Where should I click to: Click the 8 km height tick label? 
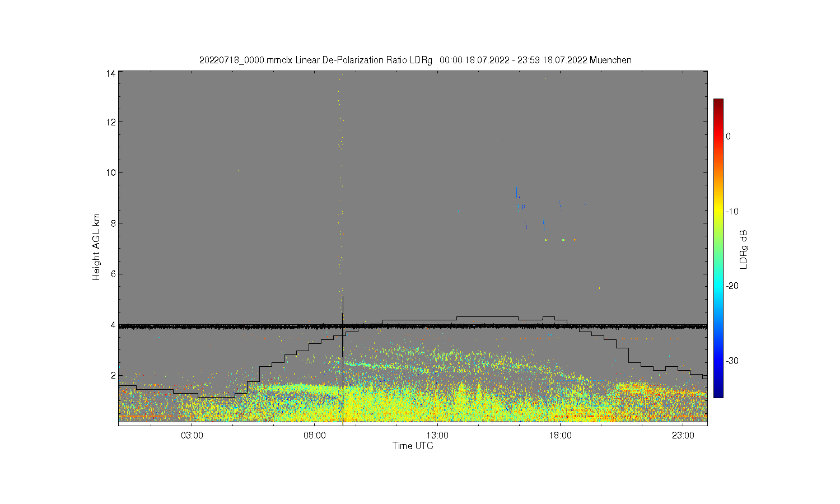coord(113,223)
